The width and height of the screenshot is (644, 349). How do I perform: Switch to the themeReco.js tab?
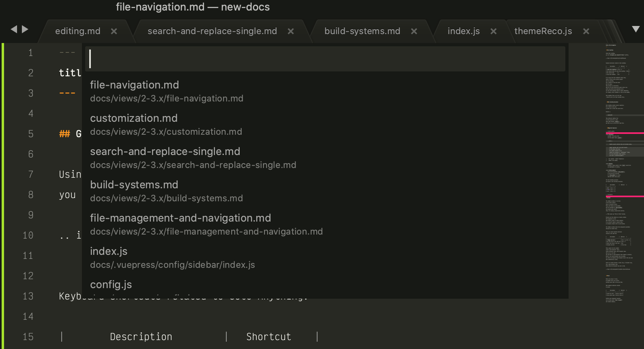tap(543, 31)
